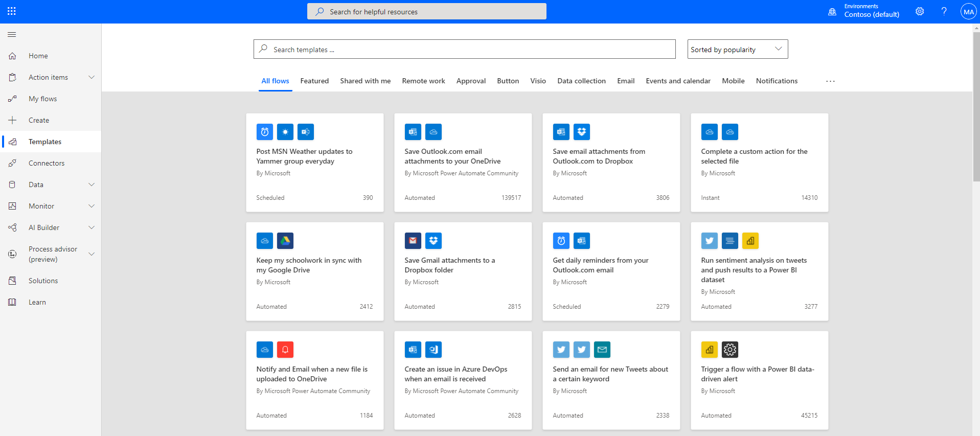980x436 pixels.
Task: Switch to the Featured tab
Action: pos(314,81)
